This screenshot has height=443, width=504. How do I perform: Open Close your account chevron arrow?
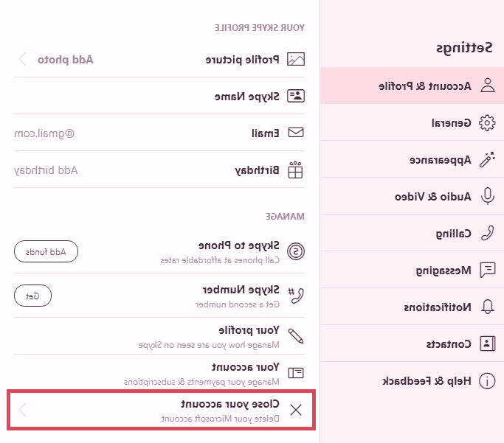point(23,410)
